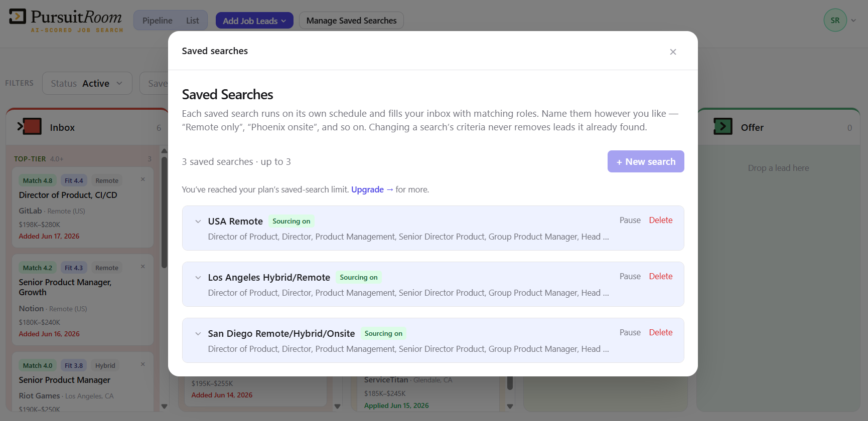Dismiss the Senior Product Manager, Growth card
The height and width of the screenshot is (421, 868).
pyautogui.click(x=143, y=267)
